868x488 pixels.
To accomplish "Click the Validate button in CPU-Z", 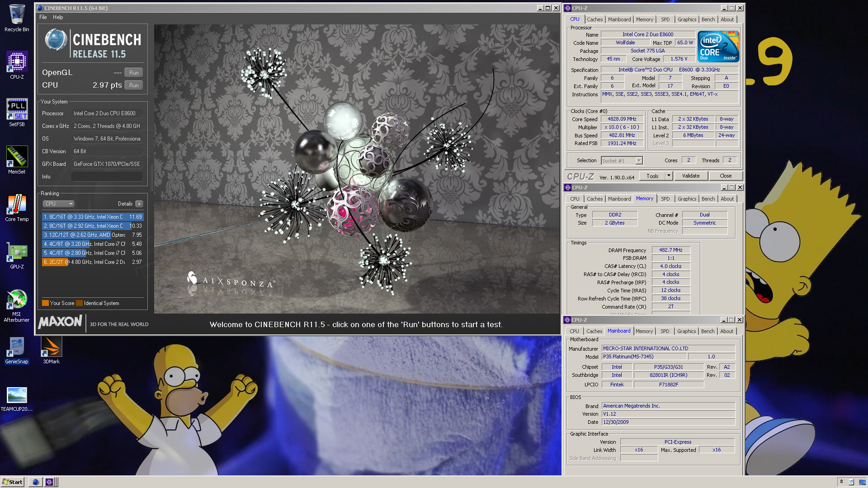I will (x=691, y=176).
